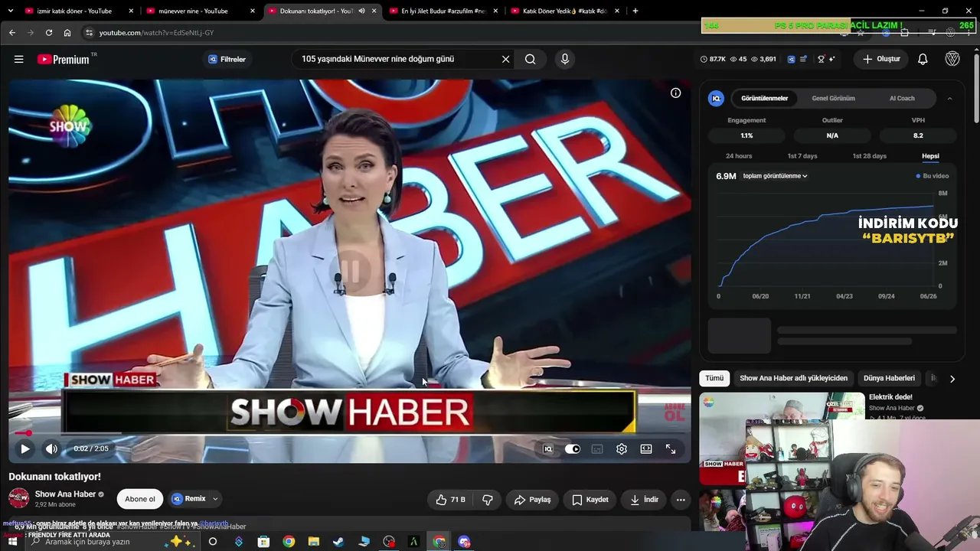This screenshot has height=551, width=980.
Task: Filter by Show Ana Haber adlı yükleyiciden
Action: pyautogui.click(x=793, y=378)
